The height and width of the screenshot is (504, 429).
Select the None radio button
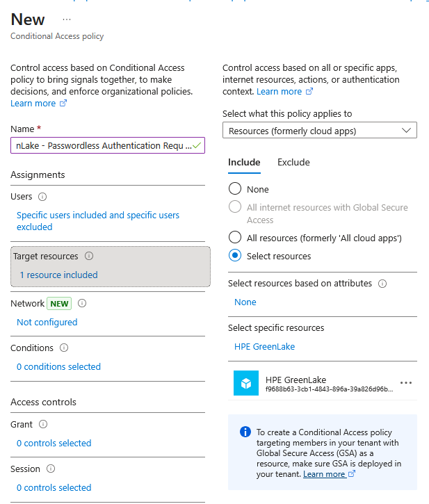click(235, 189)
